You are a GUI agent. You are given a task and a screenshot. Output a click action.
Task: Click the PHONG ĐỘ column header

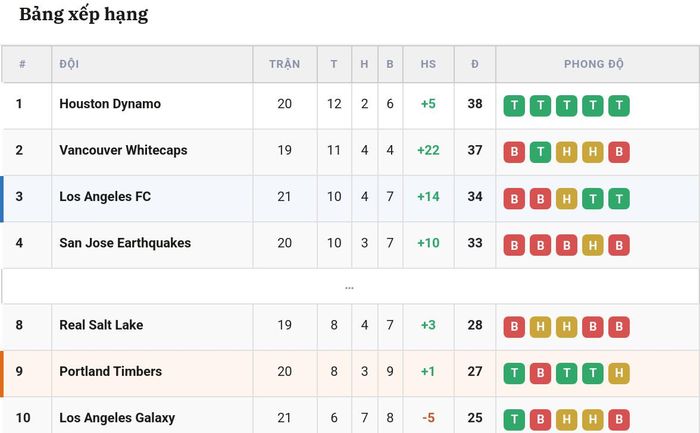(594, 64)
